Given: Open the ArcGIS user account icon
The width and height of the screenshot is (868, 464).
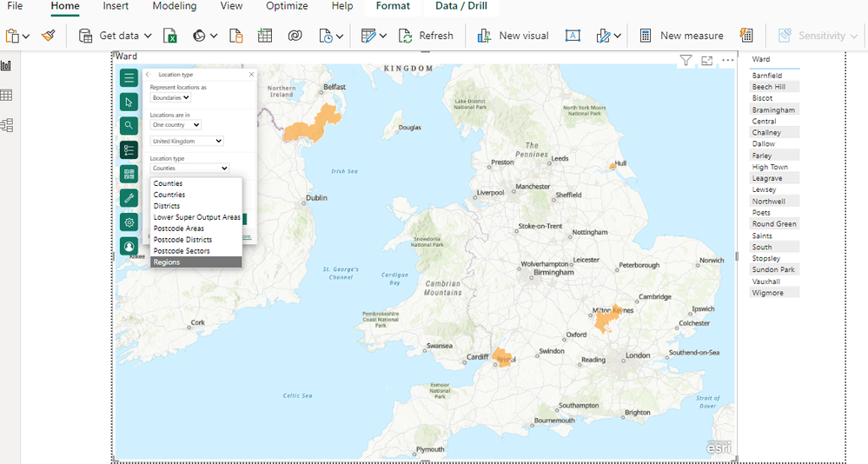Looking at the screenshot, I should [129, 246].
